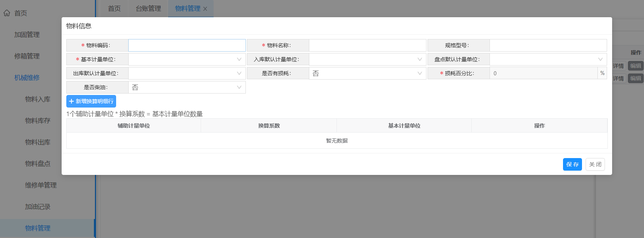The image size is (644, 238).
Task: Click the 新增换算明细行 add button
Action: click(x=91, y=101)
